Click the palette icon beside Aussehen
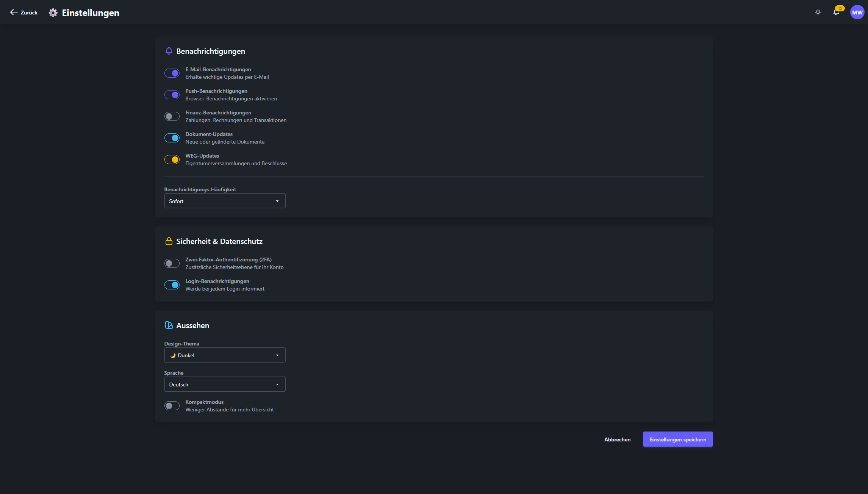 click(169, 325)
